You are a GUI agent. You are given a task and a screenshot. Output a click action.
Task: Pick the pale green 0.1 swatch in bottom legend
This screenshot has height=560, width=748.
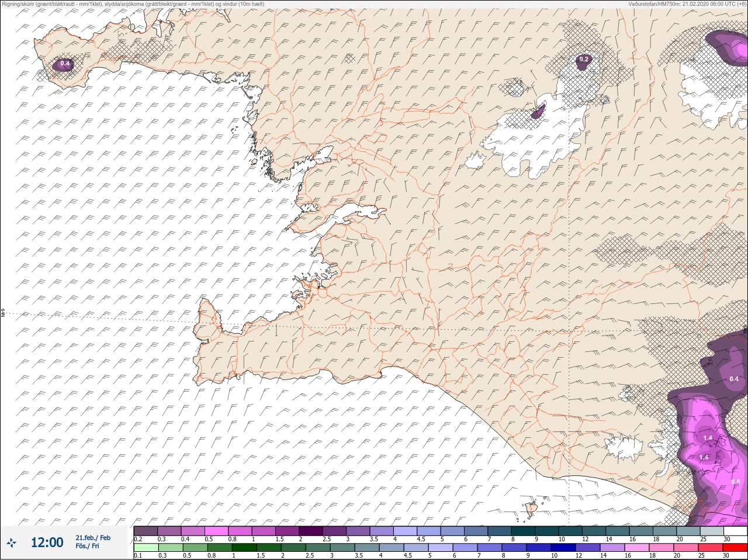146,547
